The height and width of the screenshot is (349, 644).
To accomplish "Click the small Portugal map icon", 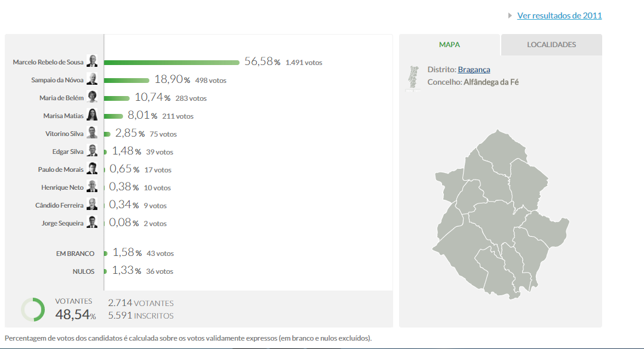I will [412, 78].
